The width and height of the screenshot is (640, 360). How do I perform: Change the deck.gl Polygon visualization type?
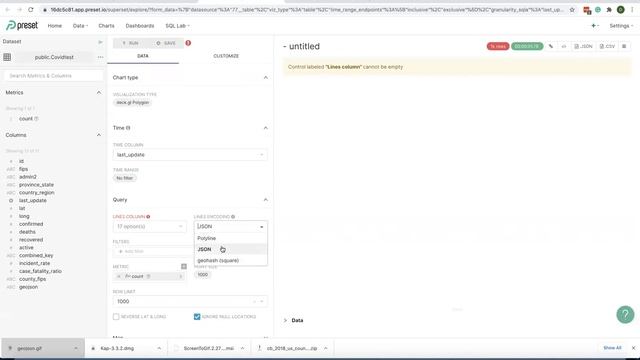133,102
